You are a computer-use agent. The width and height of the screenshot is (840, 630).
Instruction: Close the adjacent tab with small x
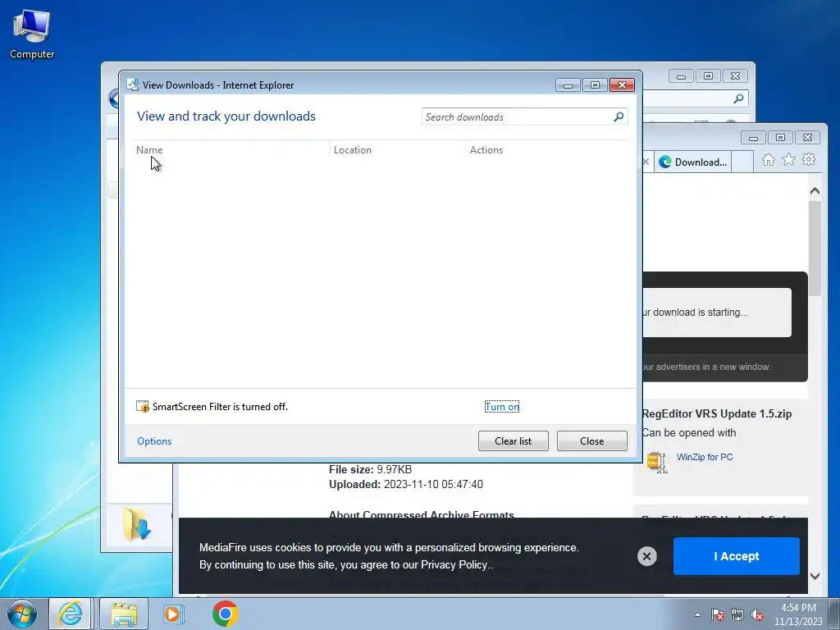[646, 162]
